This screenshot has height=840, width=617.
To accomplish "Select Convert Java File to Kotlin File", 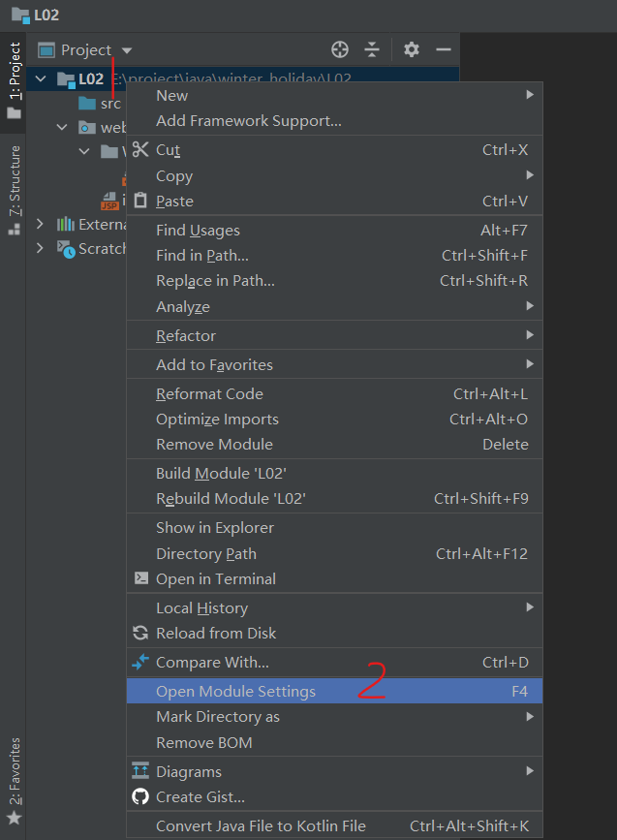I will (335, 826).
